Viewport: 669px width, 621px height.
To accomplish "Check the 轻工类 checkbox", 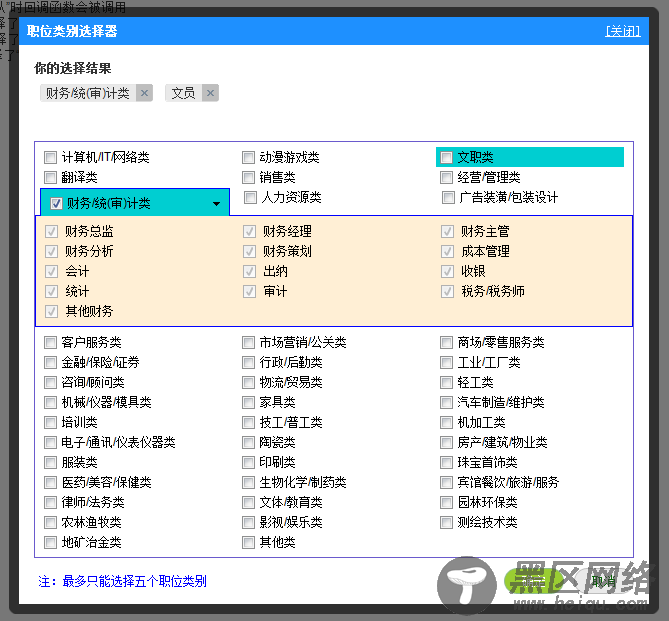I will coord(446,382).
